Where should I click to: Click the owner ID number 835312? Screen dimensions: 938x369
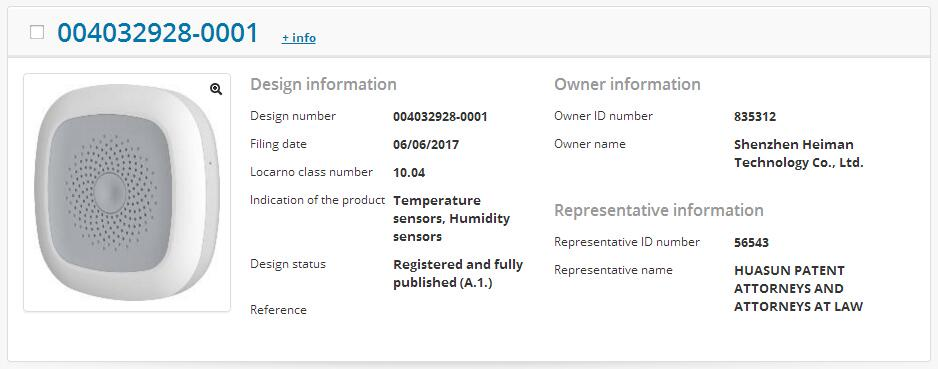click(755, 117)
